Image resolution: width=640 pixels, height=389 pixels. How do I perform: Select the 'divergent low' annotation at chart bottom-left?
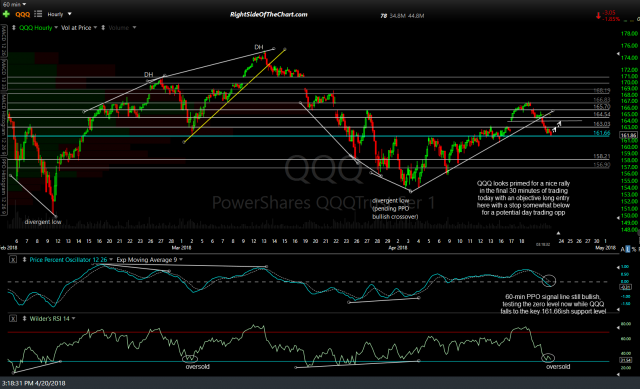coord(43,222)
